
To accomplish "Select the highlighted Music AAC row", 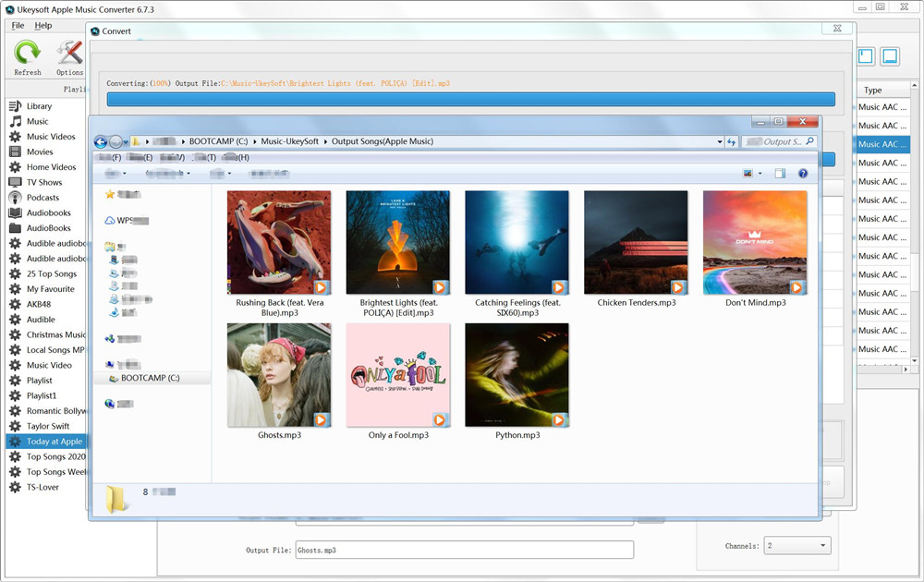I will pyautogui.click(x=881, y=144).
